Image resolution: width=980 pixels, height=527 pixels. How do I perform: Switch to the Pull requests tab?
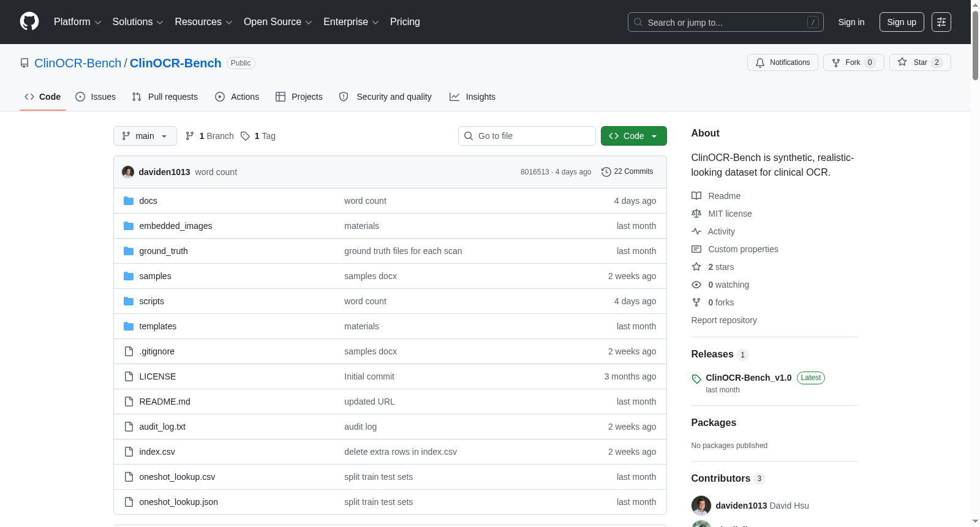165,97
